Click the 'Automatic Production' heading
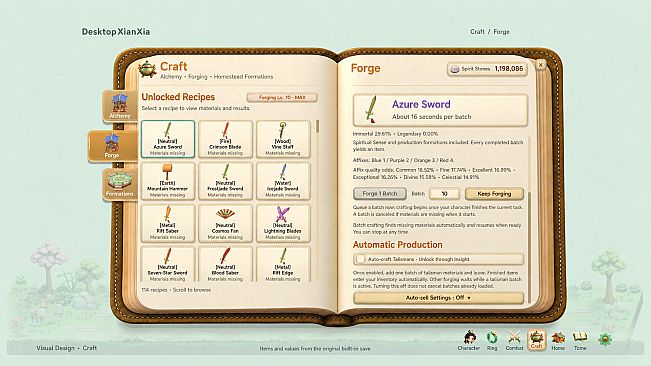This screenshot has width=651, height=366. click(x=398, y=245)
